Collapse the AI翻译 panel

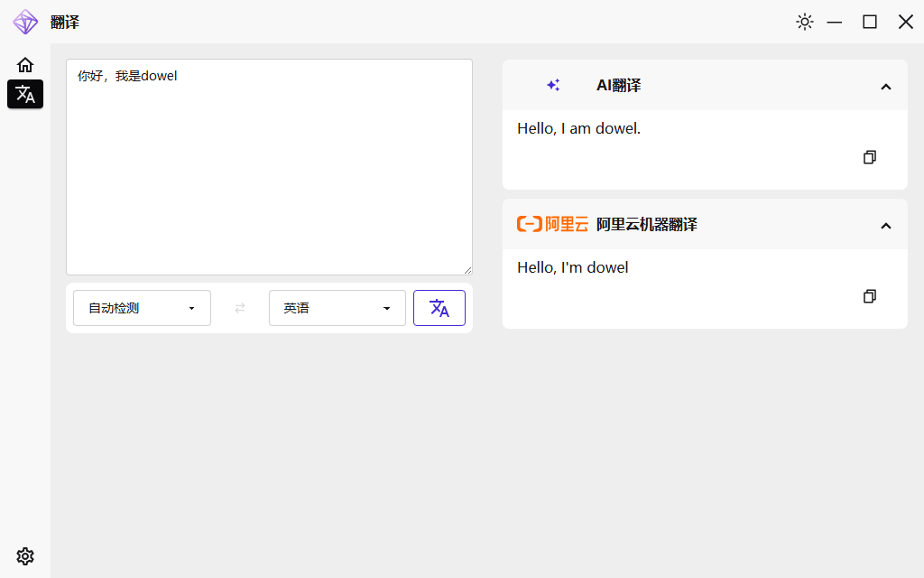(885, 86)
